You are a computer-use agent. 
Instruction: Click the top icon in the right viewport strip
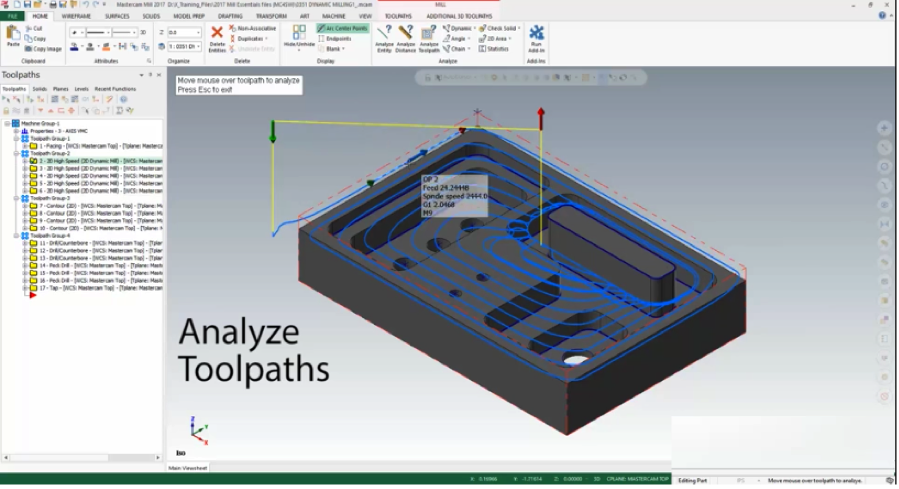(884, 128)
